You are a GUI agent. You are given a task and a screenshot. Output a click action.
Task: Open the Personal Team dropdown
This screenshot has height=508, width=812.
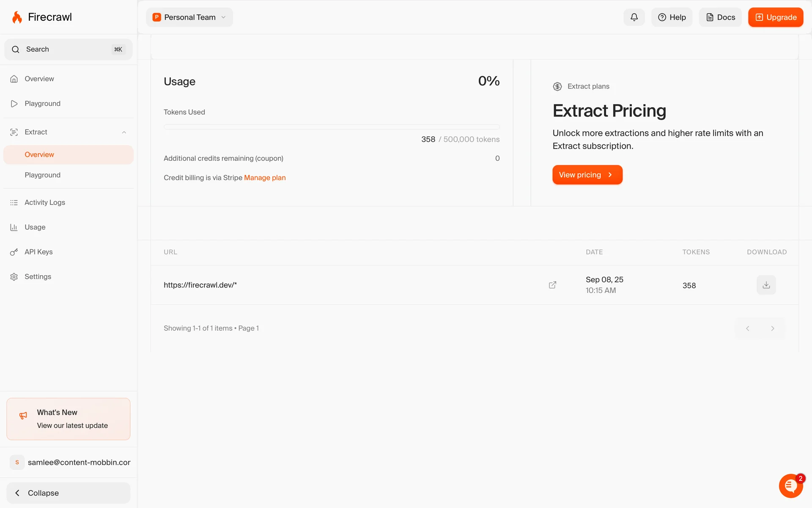tap(189, 17)
